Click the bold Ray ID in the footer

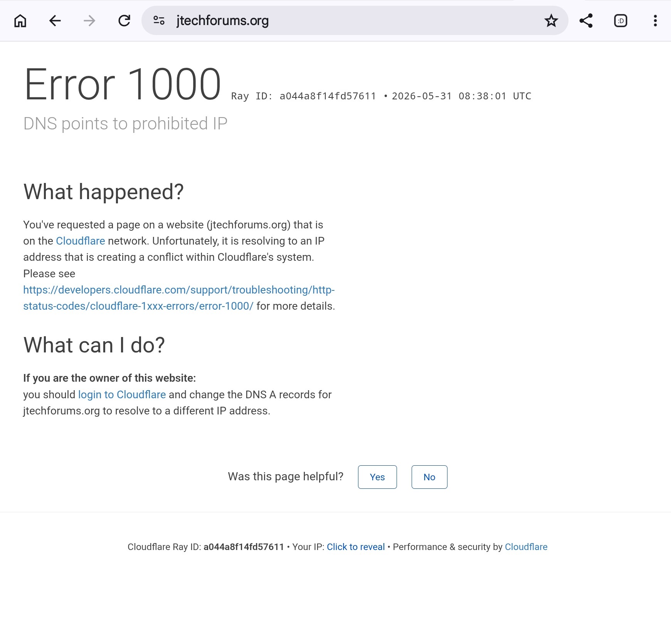pos(244,547)
